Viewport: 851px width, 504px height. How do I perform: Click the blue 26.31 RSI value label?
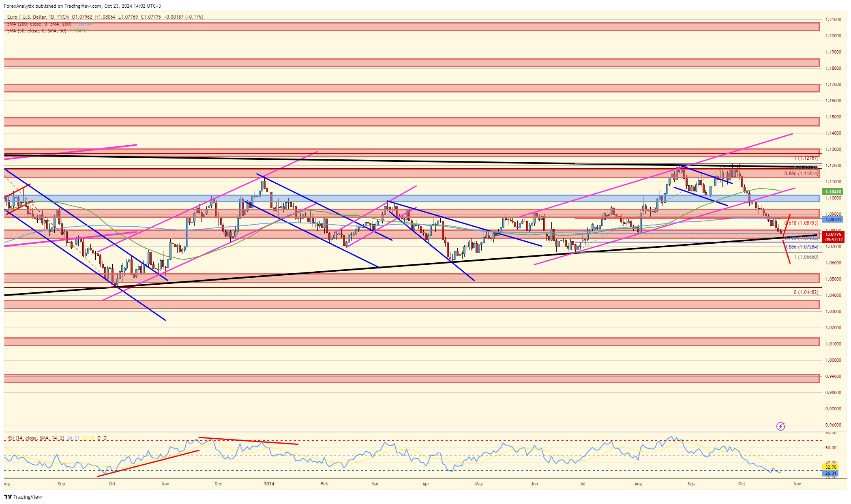click(x=831, y=473)
